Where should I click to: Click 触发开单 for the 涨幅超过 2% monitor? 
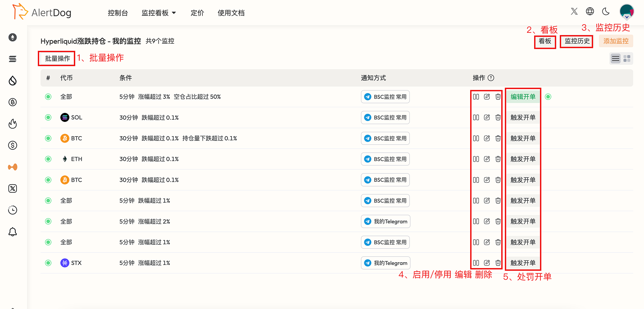coord(523,221)
